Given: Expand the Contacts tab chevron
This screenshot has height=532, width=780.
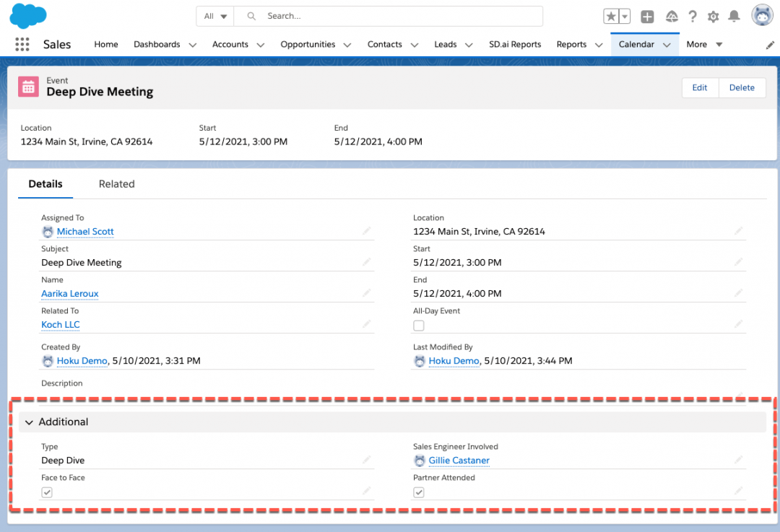Looking at the screenshot, I should [415, 45].
